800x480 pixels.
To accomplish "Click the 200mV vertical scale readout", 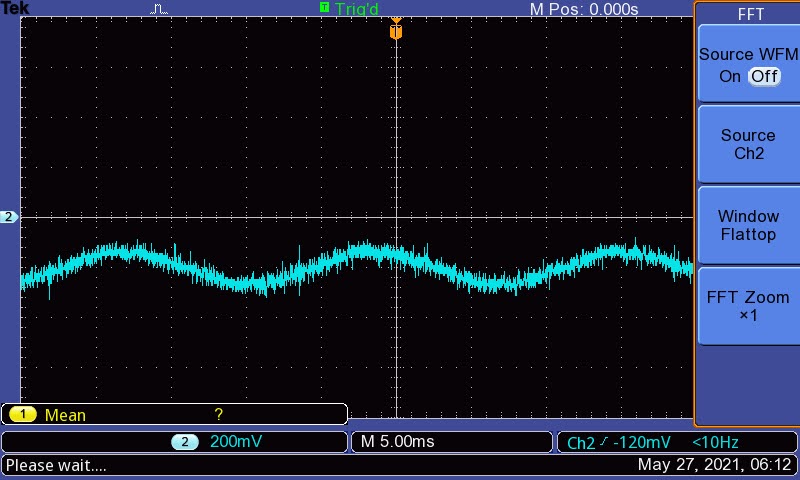I will (x=236, y=441).
